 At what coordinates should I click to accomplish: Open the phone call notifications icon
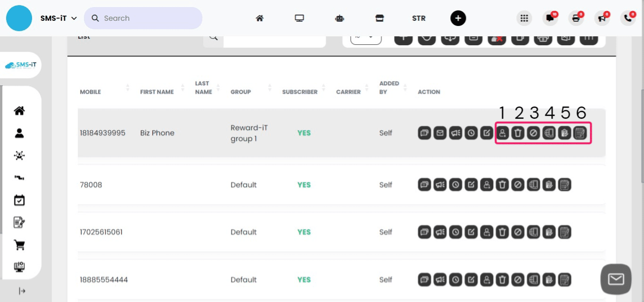[x=628, y=18]
